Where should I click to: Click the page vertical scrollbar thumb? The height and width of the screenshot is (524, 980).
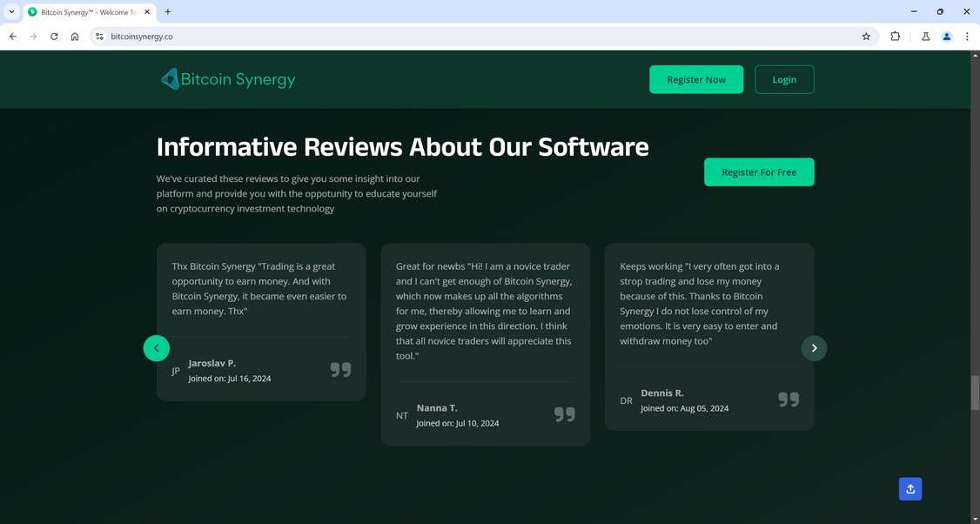tap(975, 393)
